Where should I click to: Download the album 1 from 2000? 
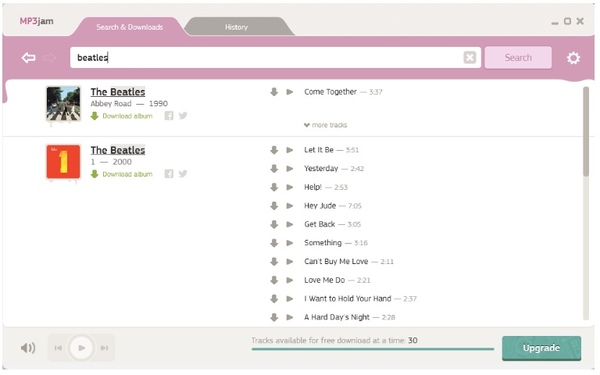122,174
